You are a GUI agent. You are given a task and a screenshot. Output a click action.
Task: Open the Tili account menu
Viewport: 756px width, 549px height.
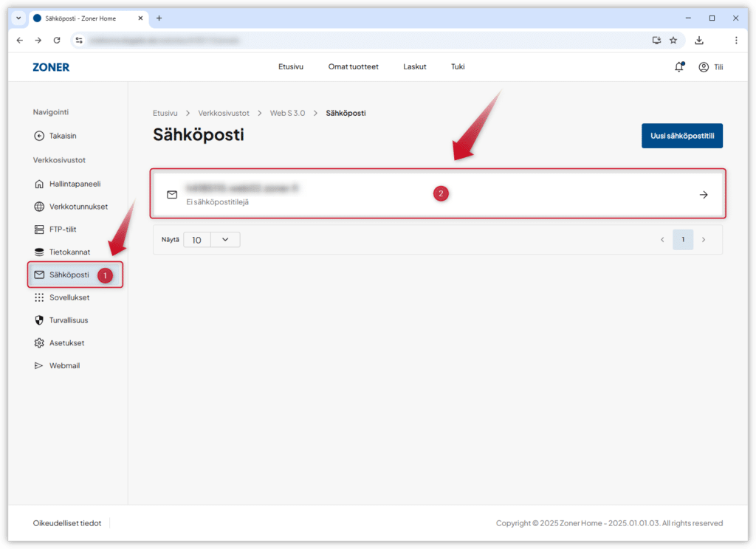[709, 66]
